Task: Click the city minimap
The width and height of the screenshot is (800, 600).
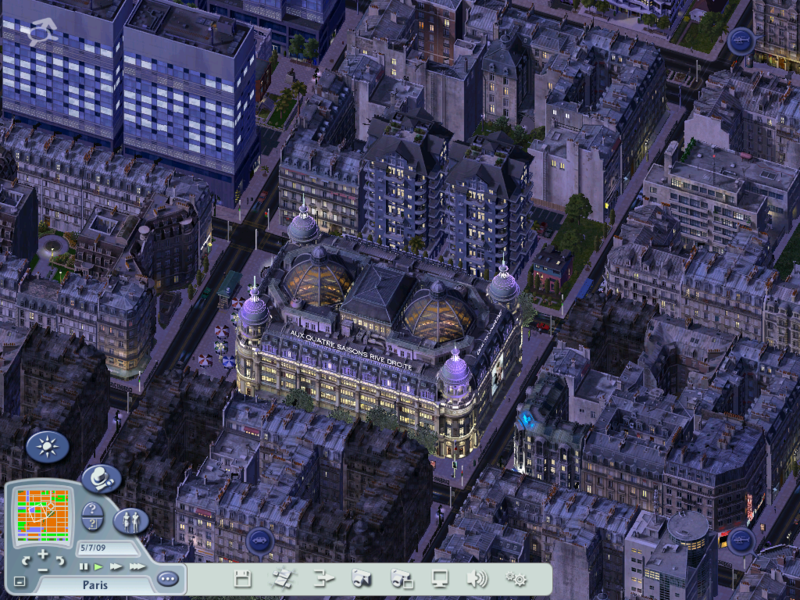Action: 43,515
